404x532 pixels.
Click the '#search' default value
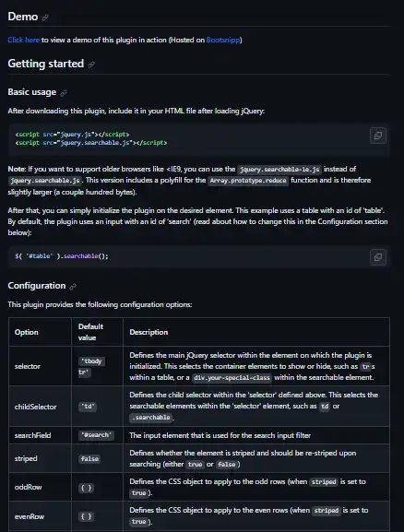pyautogui.click(x=96, y=435)
